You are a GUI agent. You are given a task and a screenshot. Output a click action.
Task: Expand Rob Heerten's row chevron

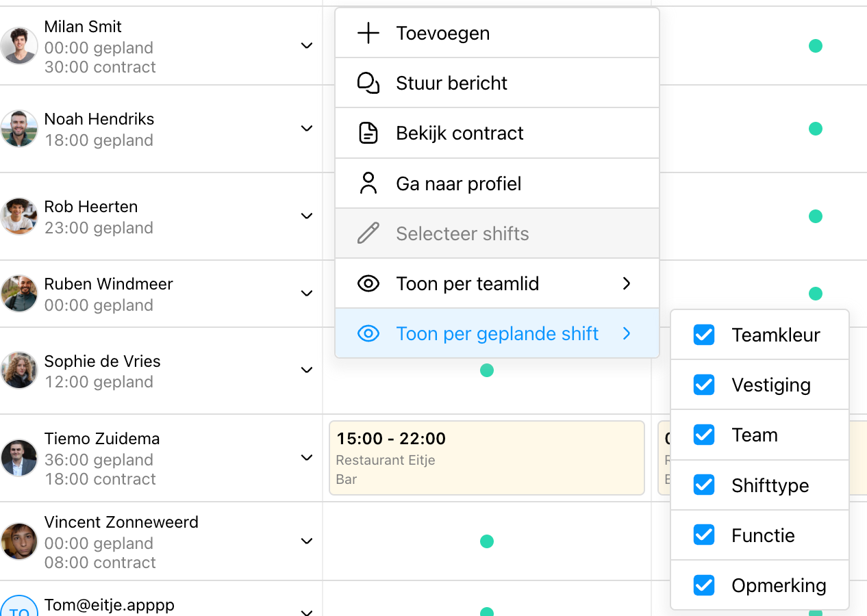point(307,216)
